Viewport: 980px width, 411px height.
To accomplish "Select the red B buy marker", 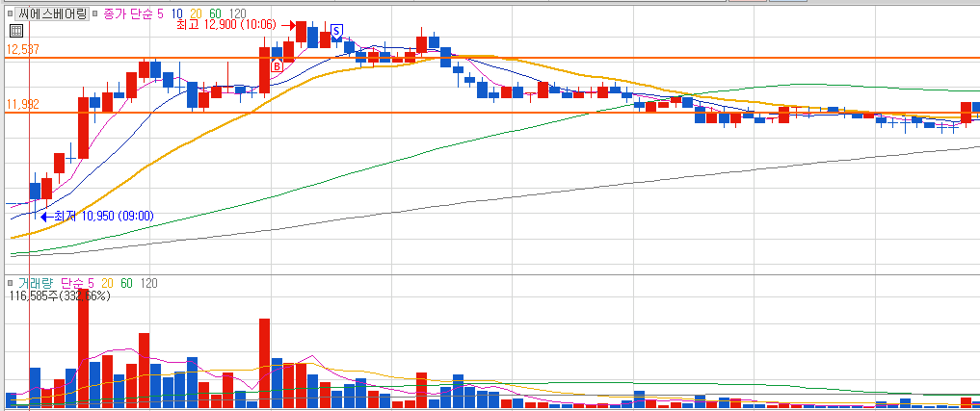I will click(x=277, y=64).
